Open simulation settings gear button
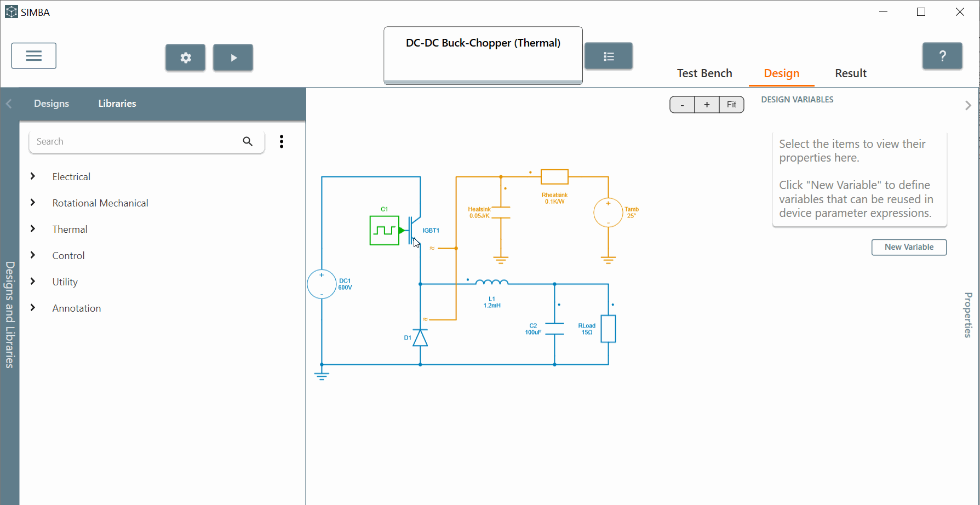 (185, 58)
